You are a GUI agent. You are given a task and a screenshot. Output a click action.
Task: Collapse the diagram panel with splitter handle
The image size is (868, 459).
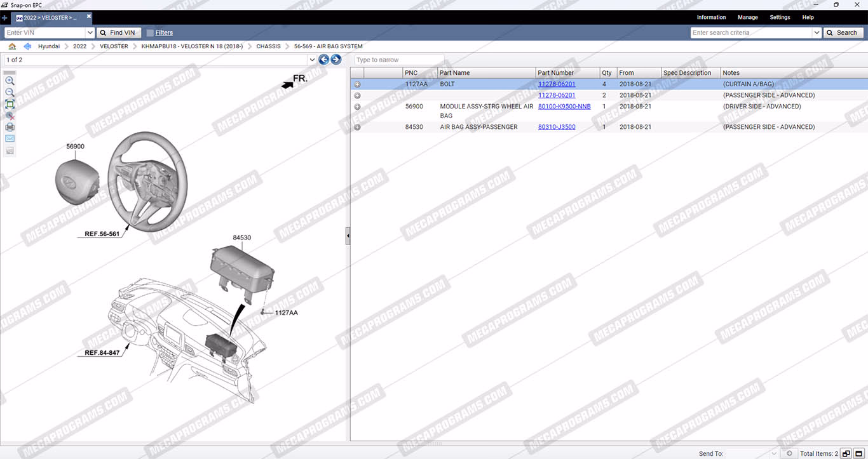click(348, 236)
